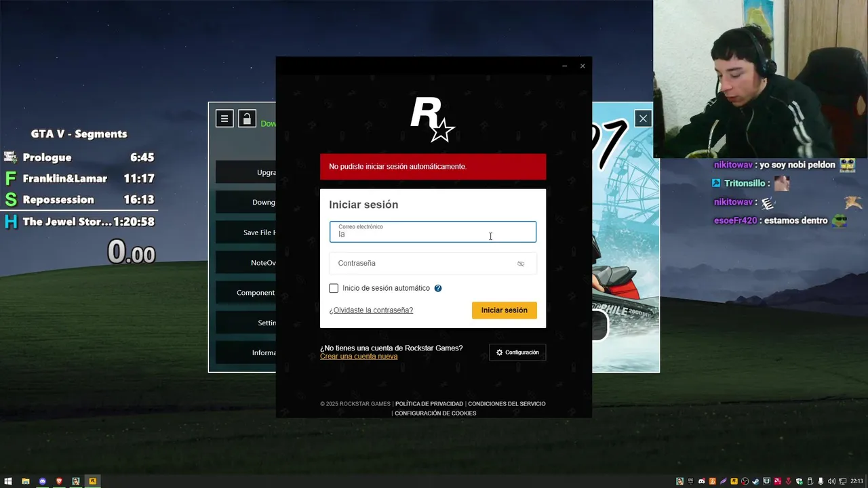868x488 pixels.
Task: Select The Jewel Stor... split row
Action: coord(79,222)
